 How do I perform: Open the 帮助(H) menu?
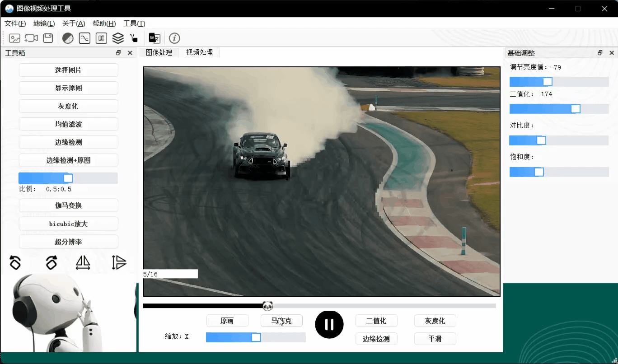pos(104,23)
